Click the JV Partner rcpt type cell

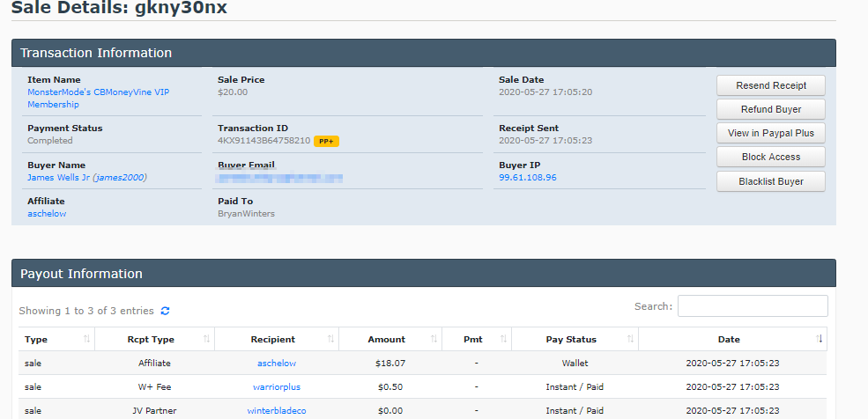coord(154,411)
